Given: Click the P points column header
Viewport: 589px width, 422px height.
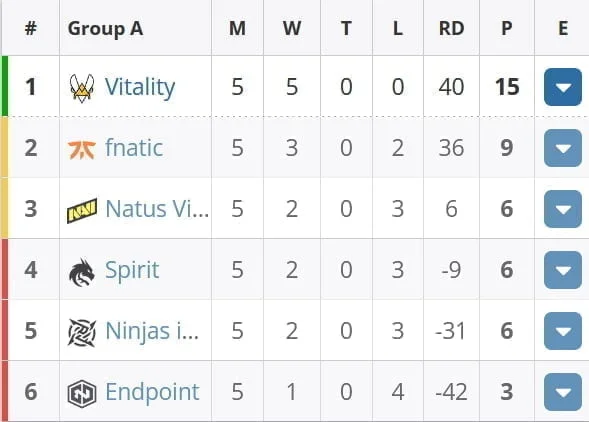Looking at the screenshot, I should pyautogui.click(x=507, y=29).
